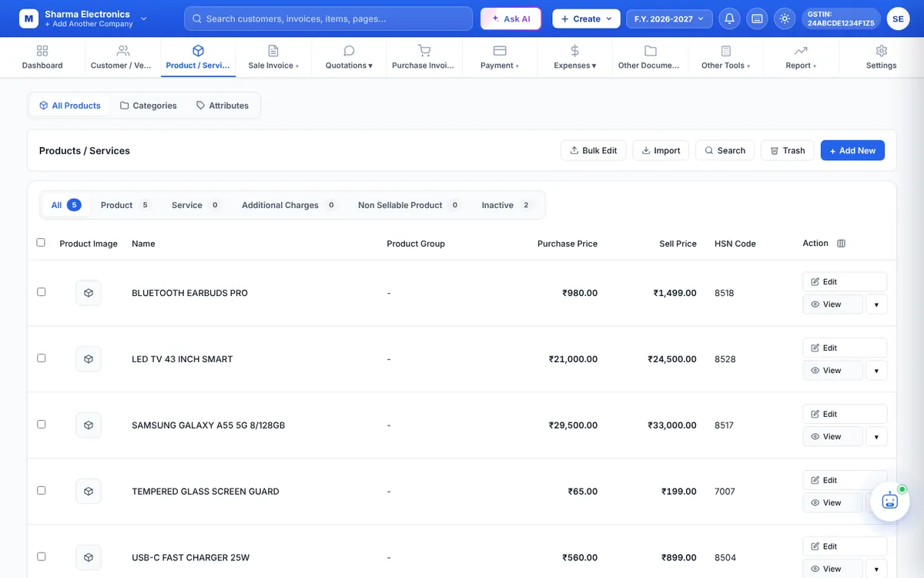924x578 pixels.
Task: Toggle the light/dark theme sun icon
Action: (x=785, y=18)
